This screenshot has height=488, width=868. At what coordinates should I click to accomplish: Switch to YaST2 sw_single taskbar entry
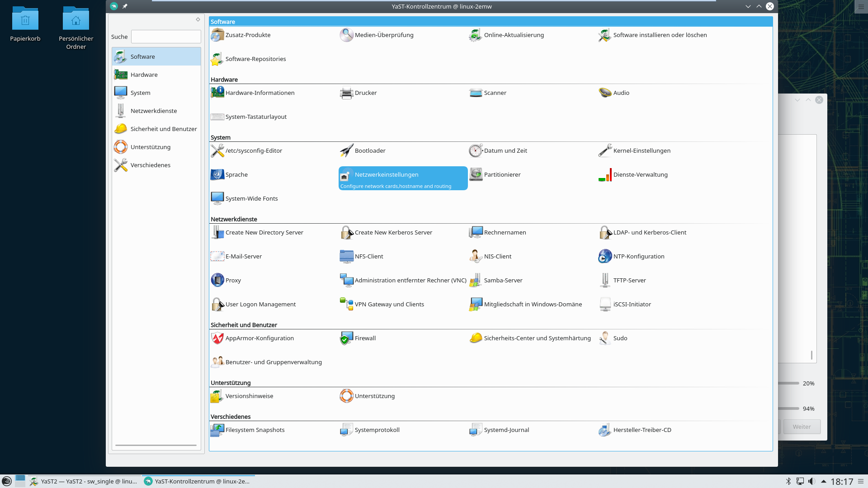85,481
